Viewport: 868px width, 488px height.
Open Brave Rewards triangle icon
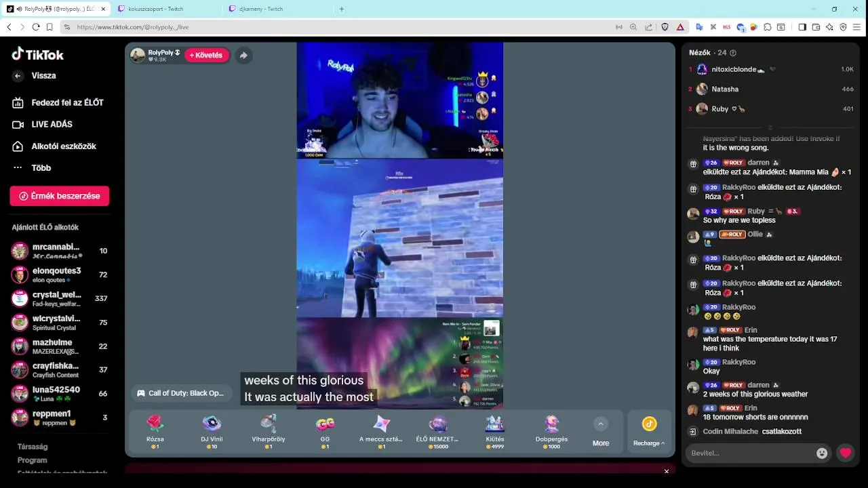coord(680,27)
